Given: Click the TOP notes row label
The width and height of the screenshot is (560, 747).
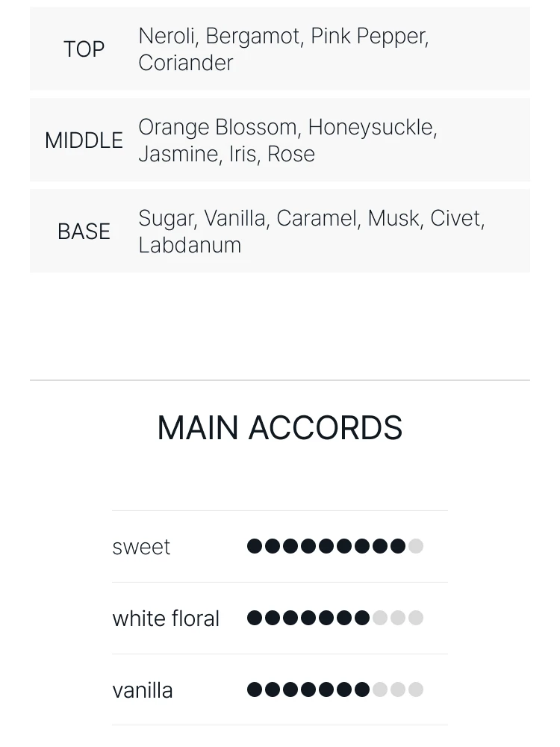Looking at the screenshot, I should 84,49.
